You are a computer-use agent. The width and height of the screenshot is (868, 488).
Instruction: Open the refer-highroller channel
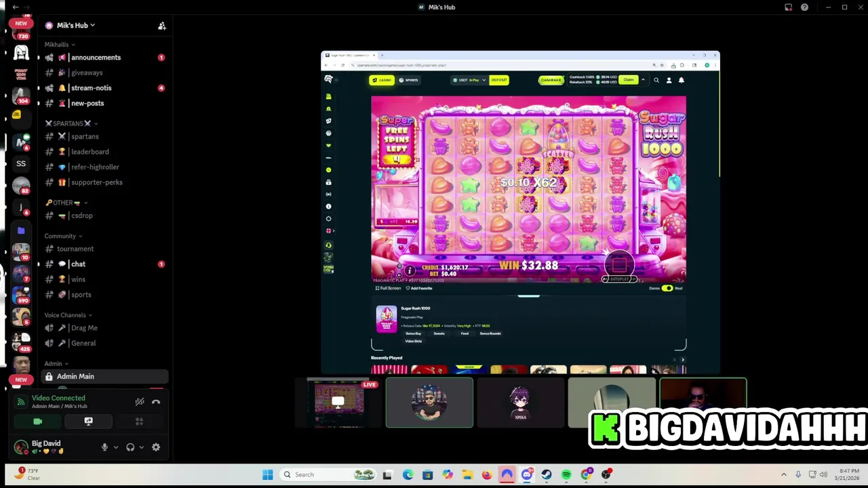[104, 167]
